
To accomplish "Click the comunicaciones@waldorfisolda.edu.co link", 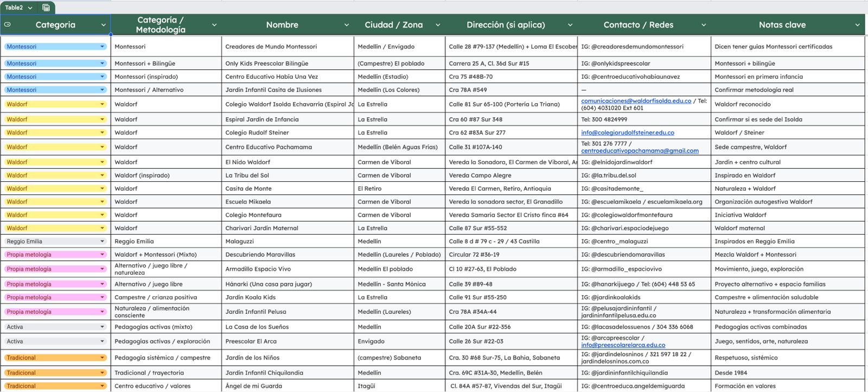I will (x=636, y=101).
